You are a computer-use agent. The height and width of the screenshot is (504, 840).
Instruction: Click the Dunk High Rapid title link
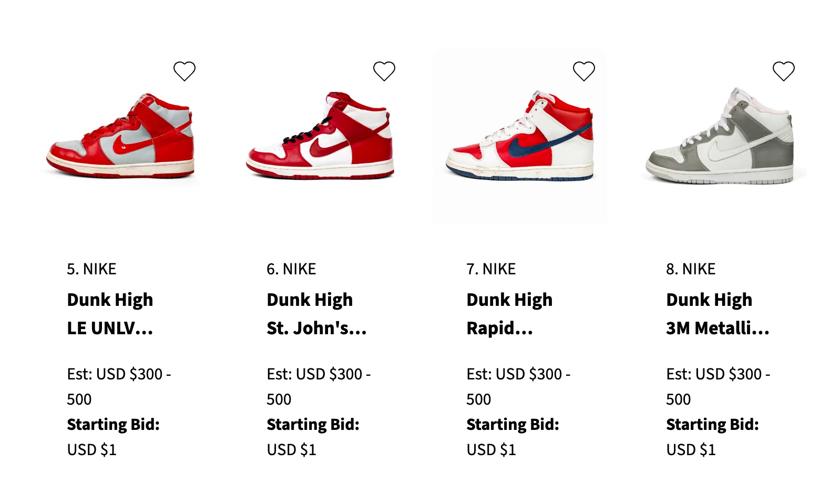[509, 314]
